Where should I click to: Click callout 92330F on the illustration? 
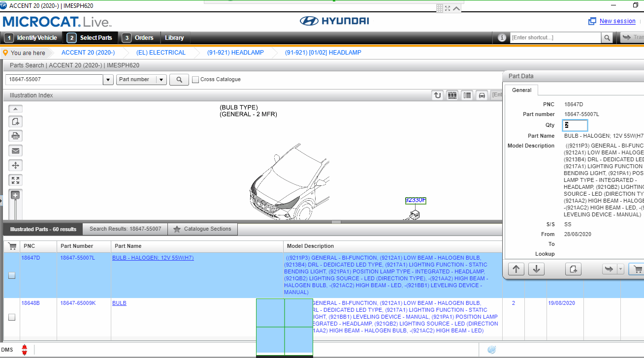pyautogui.click(x=416, y=201)
